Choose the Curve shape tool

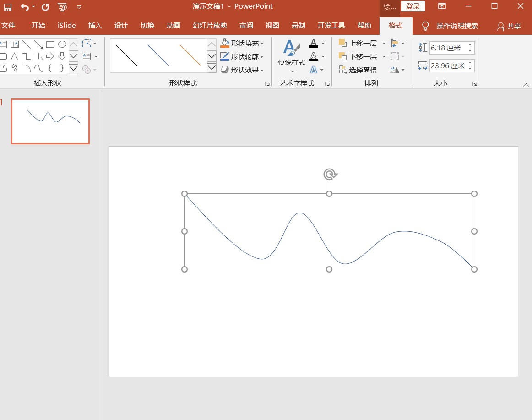tap(38, 69)
